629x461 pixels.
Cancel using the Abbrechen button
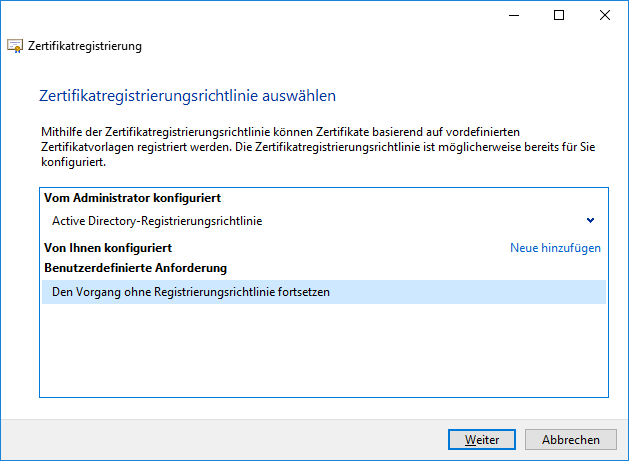(x=570, y=440)
